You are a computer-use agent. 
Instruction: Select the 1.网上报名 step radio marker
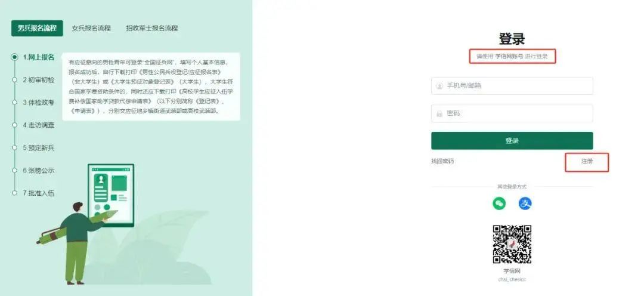[15, 57]
